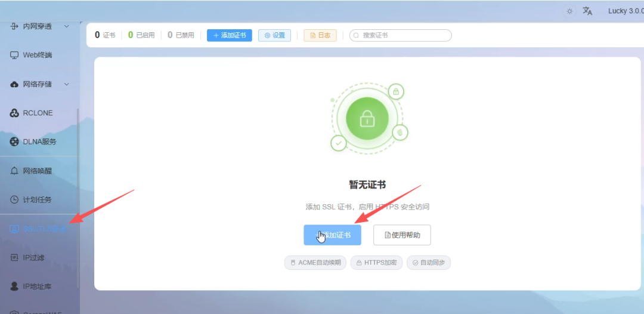Image resolution: width=644 pixels, height=314 pixels.
Task: Click the SSL/TLS证书 certificate icon
Action: coord(14,229)
